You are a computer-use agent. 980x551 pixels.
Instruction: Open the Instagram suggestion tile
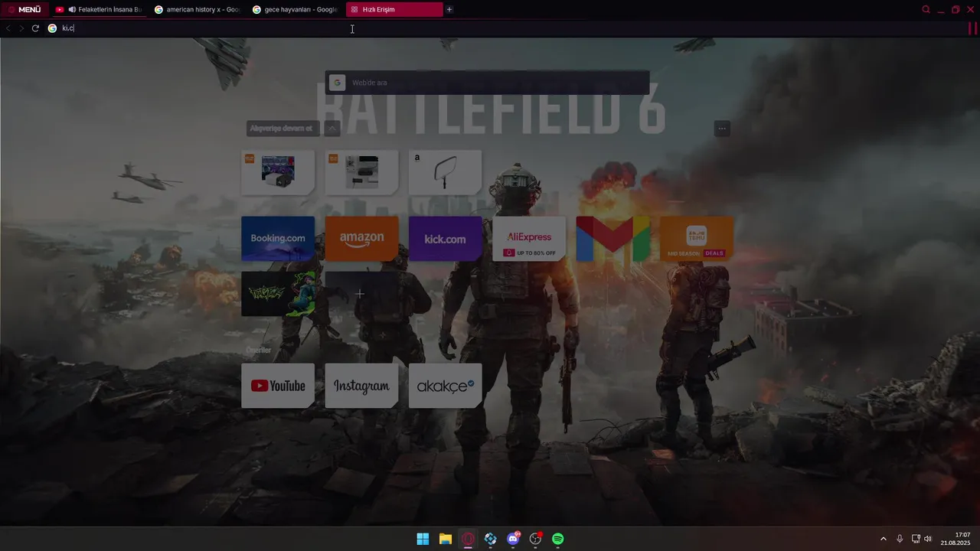[x=361, y=386]
